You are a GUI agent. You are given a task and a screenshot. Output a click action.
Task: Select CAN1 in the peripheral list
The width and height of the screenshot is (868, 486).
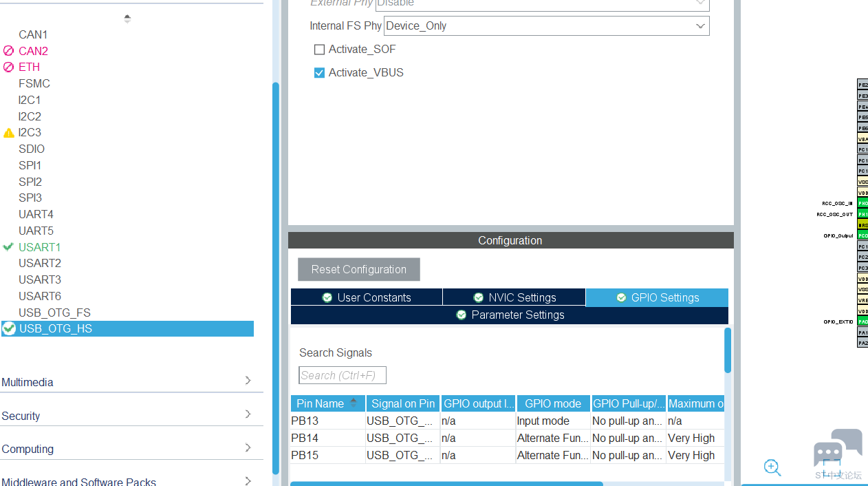coord(33,34)
